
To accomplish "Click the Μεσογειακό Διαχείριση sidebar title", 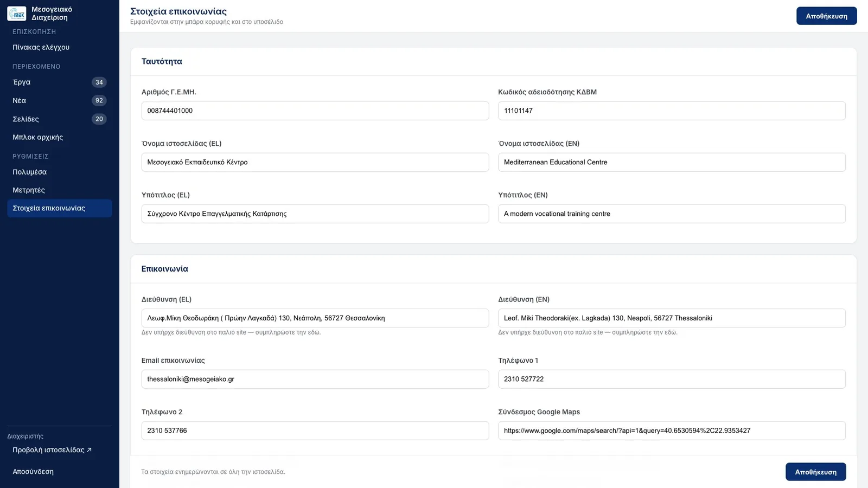I will pyautogui.click(x=52, y=14).
